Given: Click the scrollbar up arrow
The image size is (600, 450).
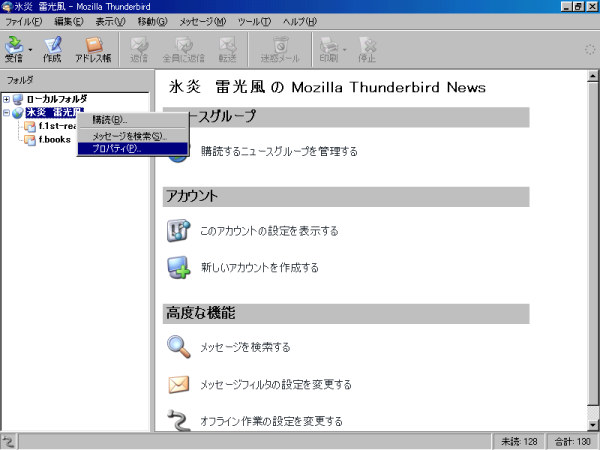Looking at the screenshot, I should point(593,76).
